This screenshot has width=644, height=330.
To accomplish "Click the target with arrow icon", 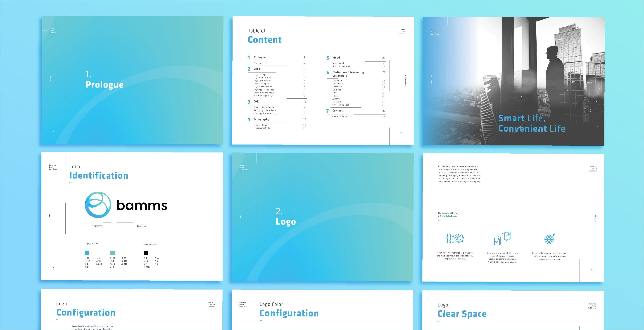I will [550, 238].
